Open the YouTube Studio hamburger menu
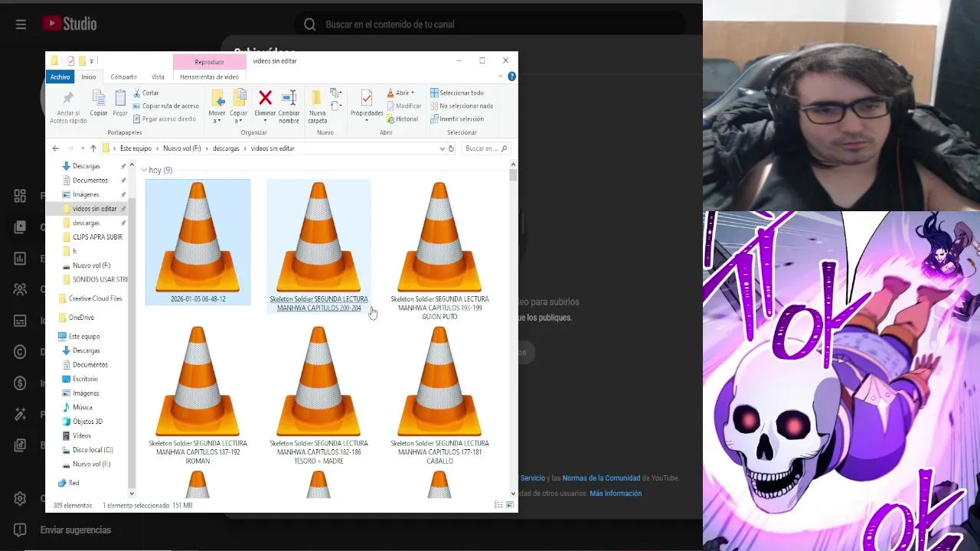This screenshot has width=980, height=551. point(21,24)
